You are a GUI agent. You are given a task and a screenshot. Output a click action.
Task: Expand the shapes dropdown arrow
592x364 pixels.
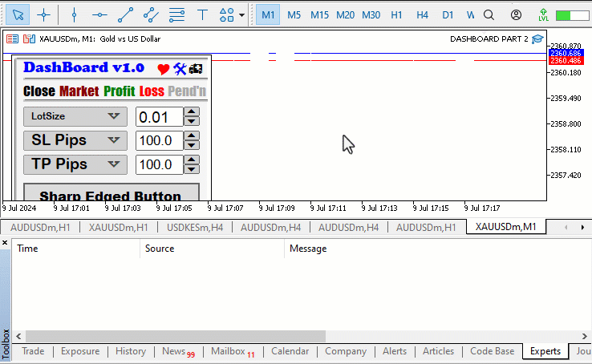241,15
